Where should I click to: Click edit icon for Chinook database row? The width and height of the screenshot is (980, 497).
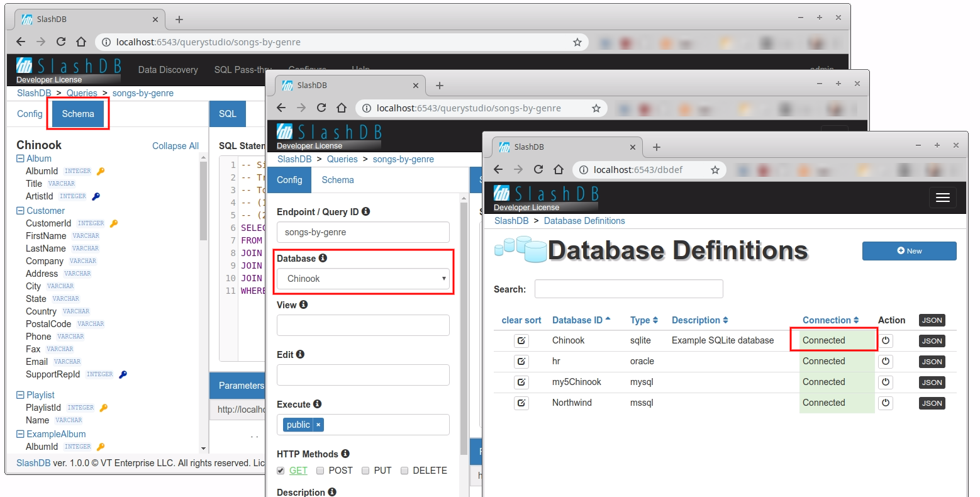point(521,341)
